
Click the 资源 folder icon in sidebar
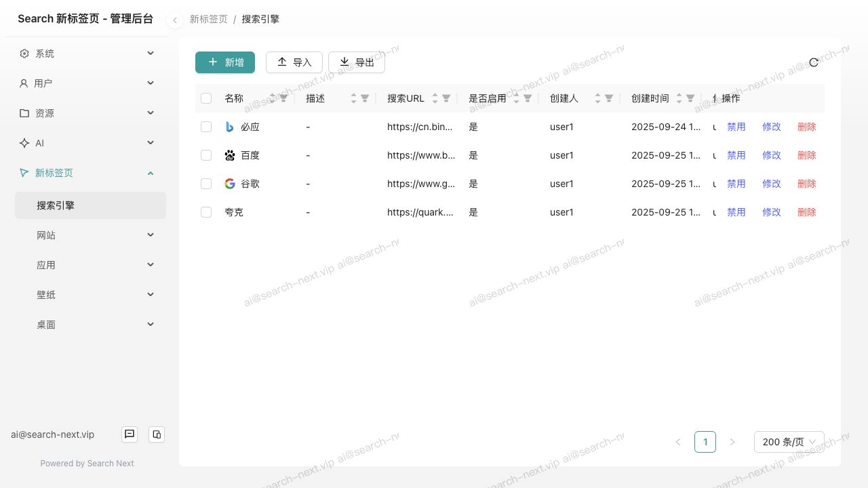coord(24,113)
